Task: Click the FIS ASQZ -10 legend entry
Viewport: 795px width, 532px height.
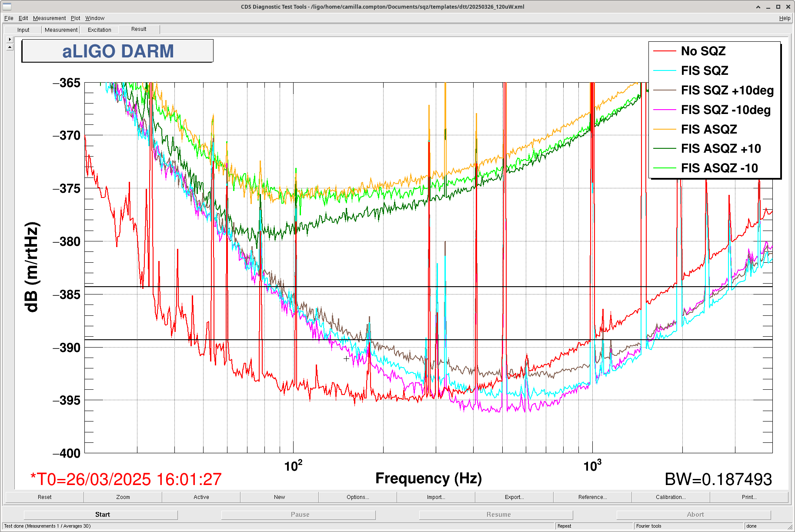Action: point(719,168)
